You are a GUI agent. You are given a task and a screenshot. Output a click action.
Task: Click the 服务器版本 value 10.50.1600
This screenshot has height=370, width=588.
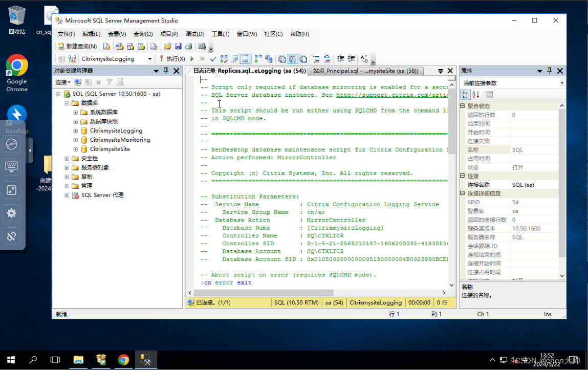tap(527, 229)
